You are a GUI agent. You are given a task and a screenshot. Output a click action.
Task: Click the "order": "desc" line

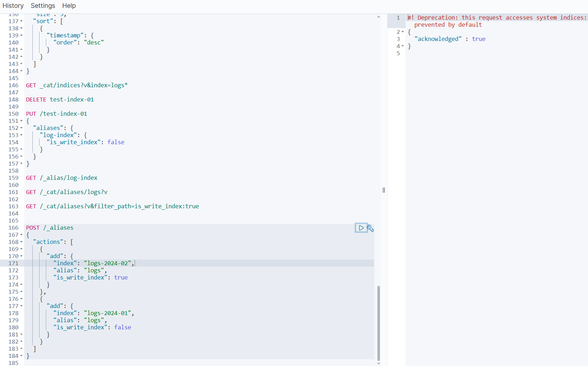79,43
